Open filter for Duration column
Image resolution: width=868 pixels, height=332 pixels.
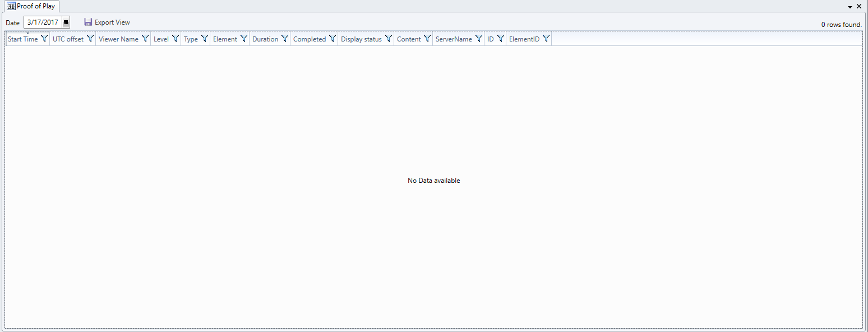tap(285, 39)
